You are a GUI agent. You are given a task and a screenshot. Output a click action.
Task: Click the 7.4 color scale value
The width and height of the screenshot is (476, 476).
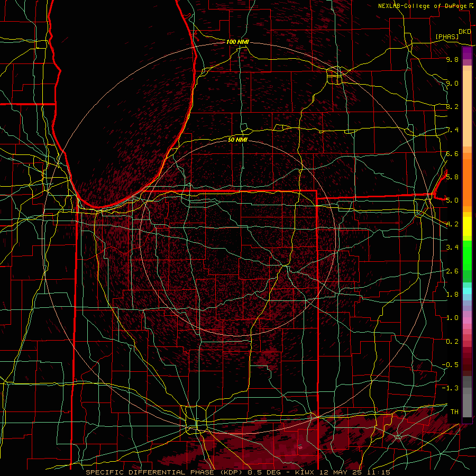coord(452,130)
